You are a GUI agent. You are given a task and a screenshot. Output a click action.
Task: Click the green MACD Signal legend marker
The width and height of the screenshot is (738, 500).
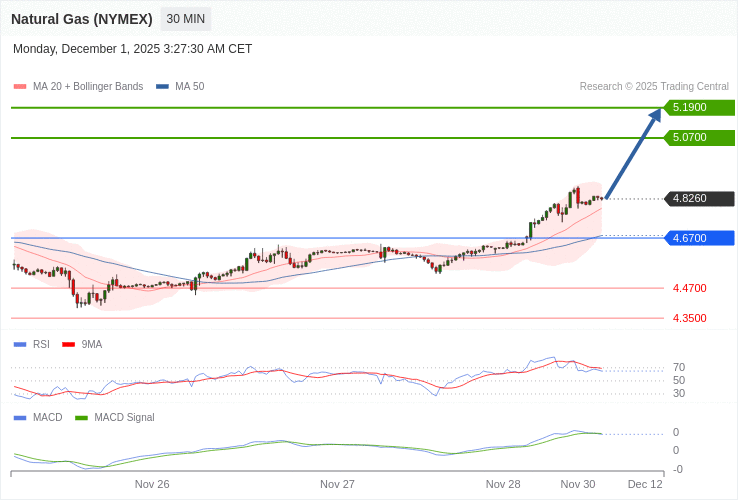point(81,418)
